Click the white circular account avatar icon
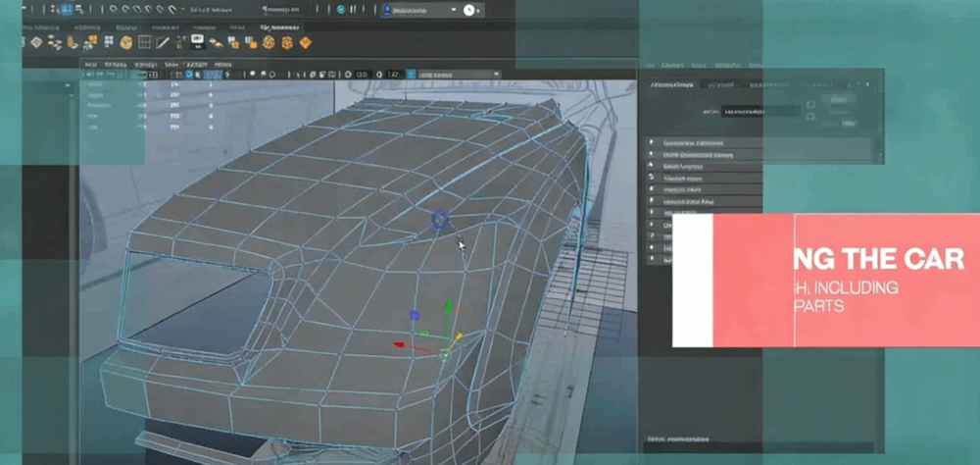This screenshot has width=980, height=465. tap(469, 10)
